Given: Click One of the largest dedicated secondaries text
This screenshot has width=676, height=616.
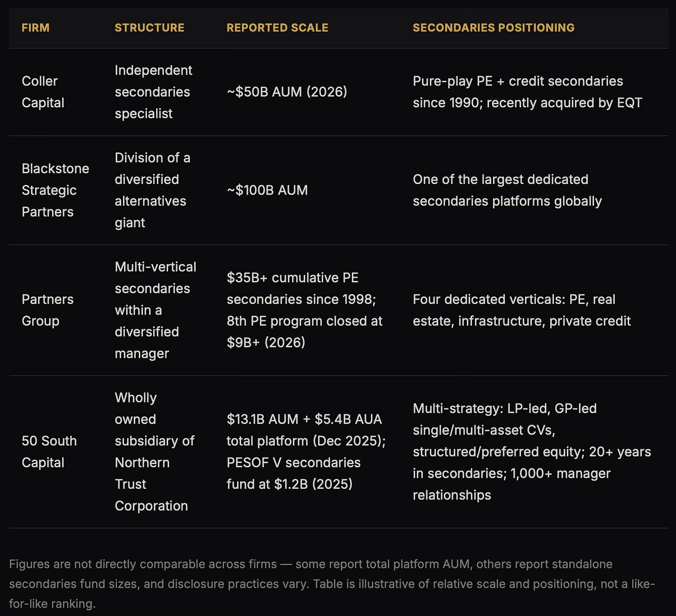Looking at the screenshot, I should coord(507,190).
